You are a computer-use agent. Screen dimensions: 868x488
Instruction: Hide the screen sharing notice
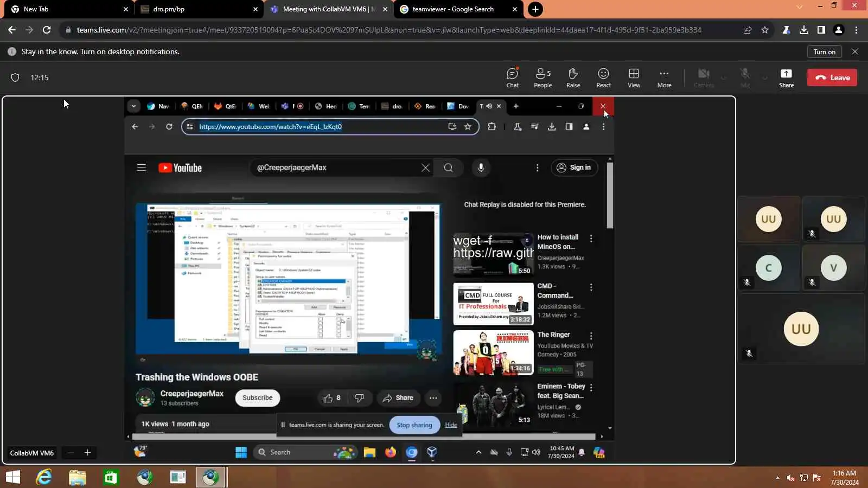click(x=451, y=425)
